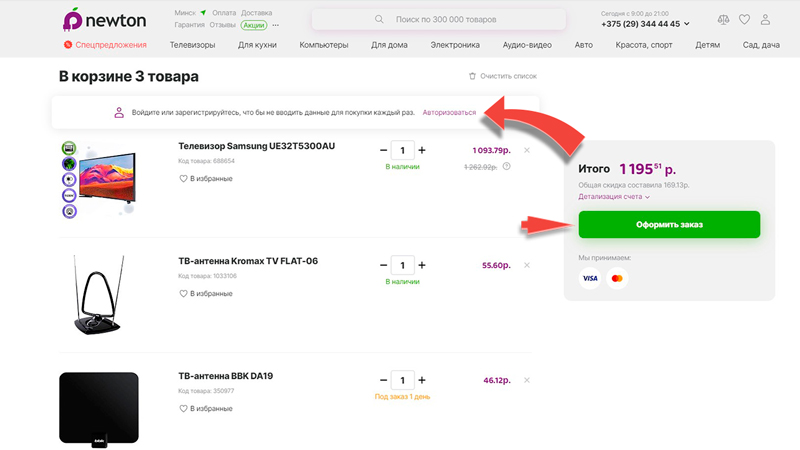Click the green Акции badge
This screenshot has width=800, height=450.
click(x=254, y=25)
